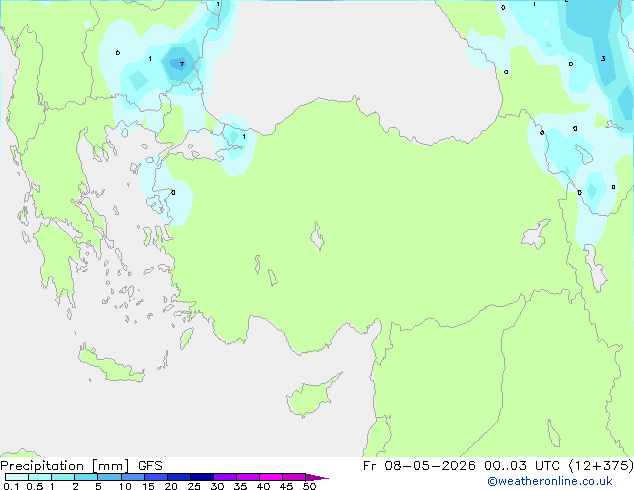Viewport: 634px width, 490px height.
Task: Open the weatheronline.co.uk credit link
Action: coord(550,481)
